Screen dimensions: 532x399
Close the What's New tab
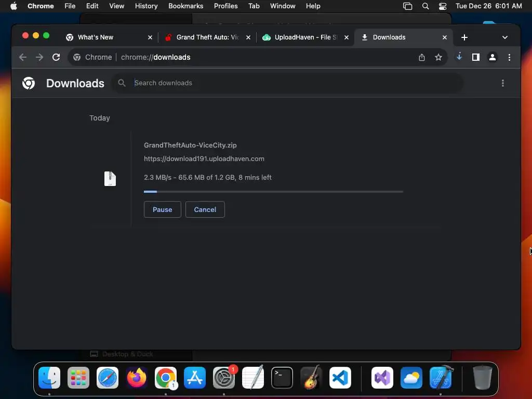tap(150, 37)
